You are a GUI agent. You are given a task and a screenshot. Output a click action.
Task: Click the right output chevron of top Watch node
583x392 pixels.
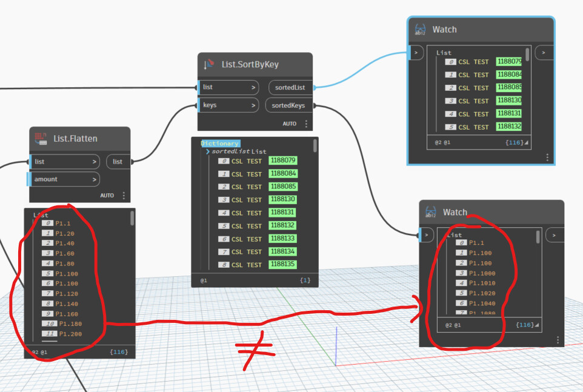coord(544,53)
